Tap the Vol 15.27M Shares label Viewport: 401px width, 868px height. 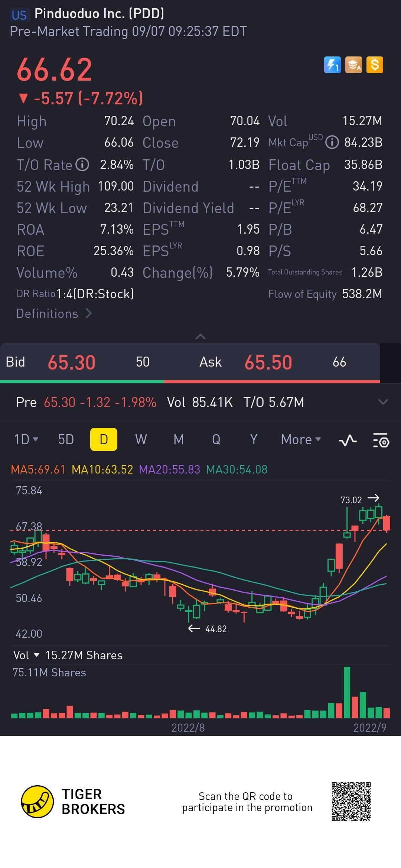84,655
